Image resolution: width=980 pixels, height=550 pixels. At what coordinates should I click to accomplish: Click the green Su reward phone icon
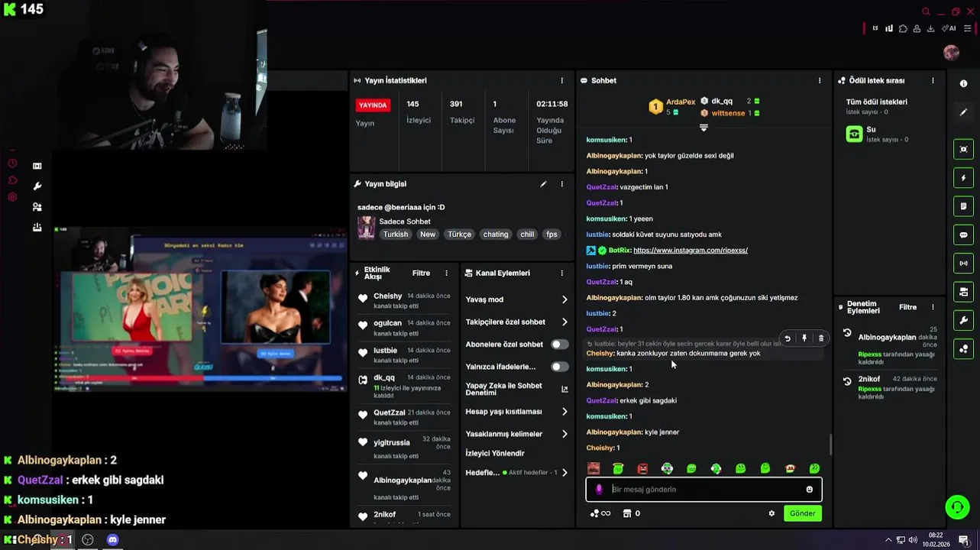[x=854, y=134]
